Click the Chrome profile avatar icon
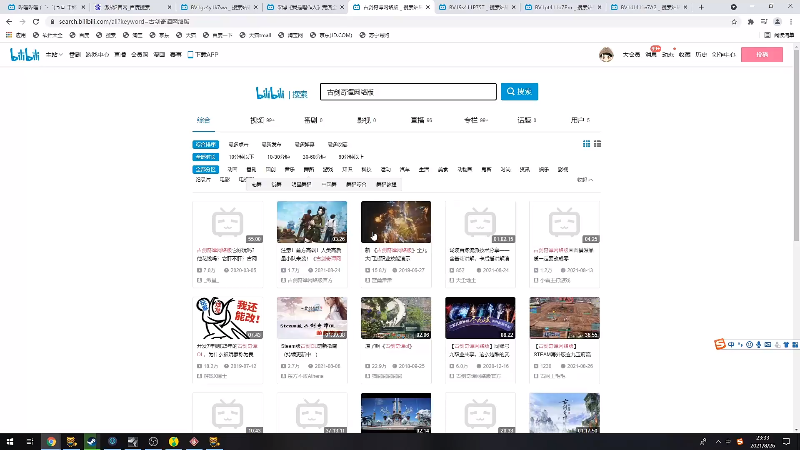800x450 pixels. point(778,21)
